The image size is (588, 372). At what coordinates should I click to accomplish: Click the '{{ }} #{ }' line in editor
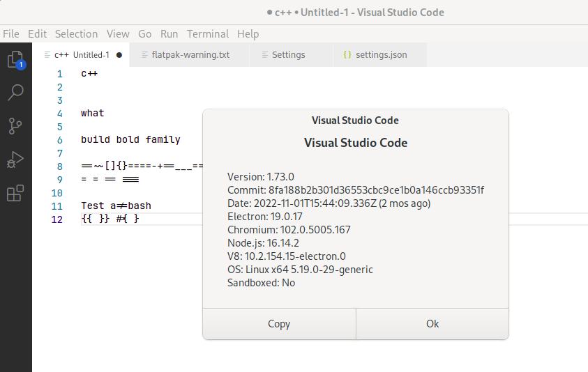[110, 219]
